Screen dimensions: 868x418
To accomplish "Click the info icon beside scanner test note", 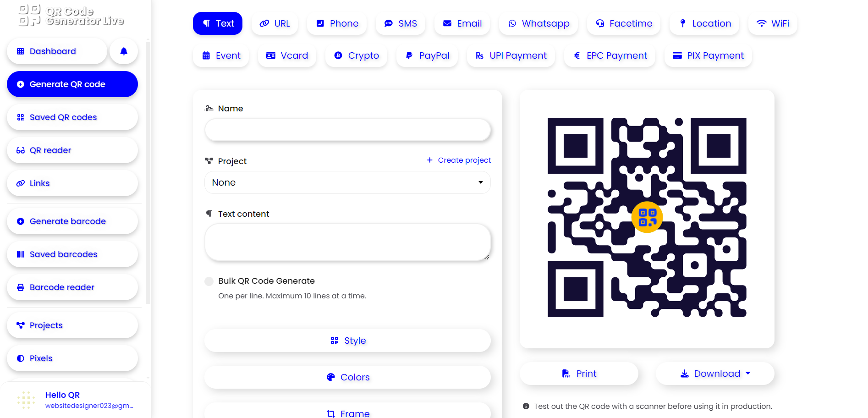I will pos(526,406).
